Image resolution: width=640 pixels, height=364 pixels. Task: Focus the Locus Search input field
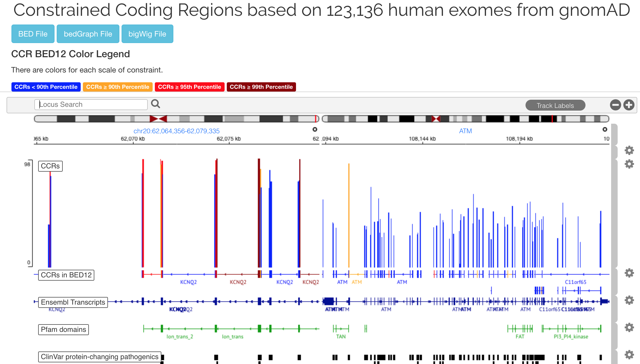click(91, 104)
